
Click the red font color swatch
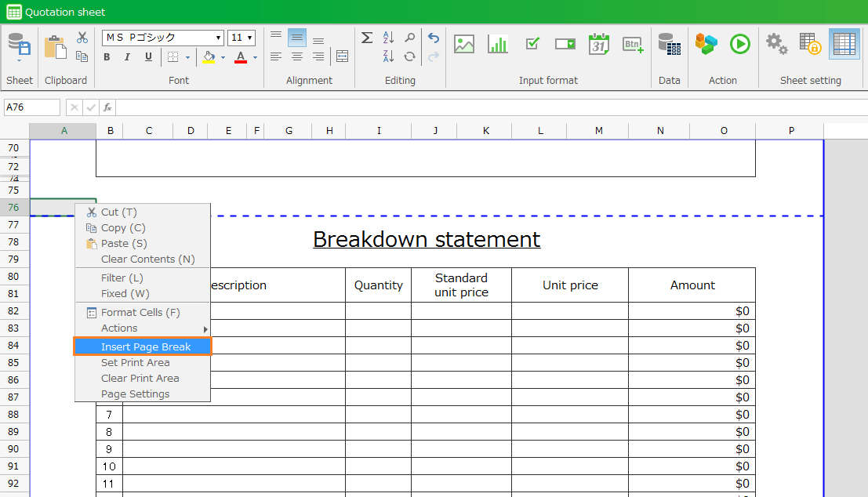click(241, 57)
